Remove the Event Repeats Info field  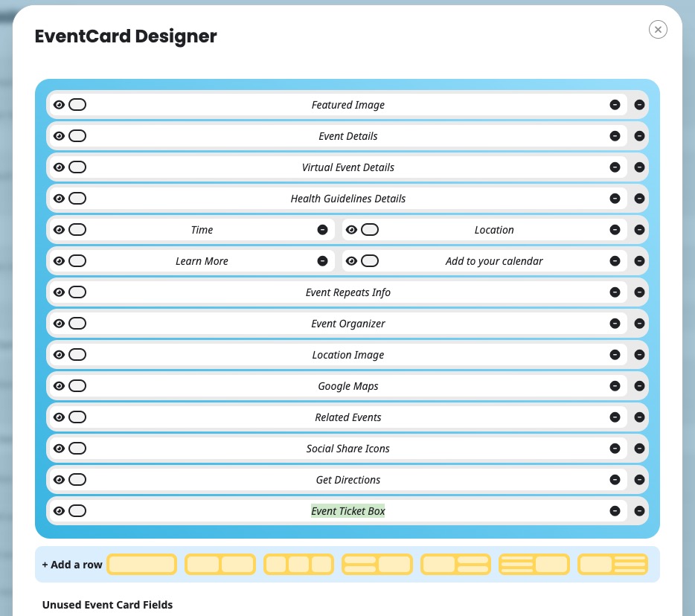pyautogui.click(x=615, y=292)
